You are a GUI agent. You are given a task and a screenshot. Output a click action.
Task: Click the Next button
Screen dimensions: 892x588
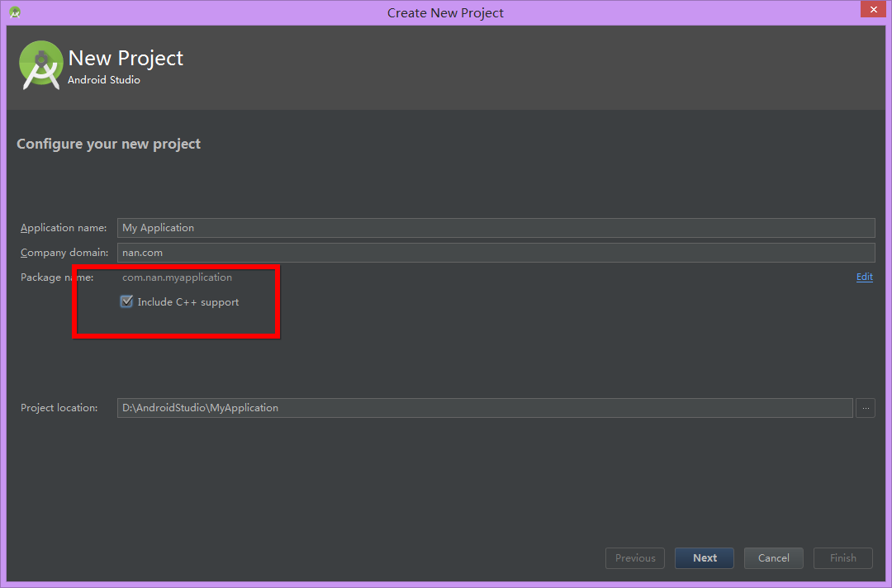tap(705, 558)
